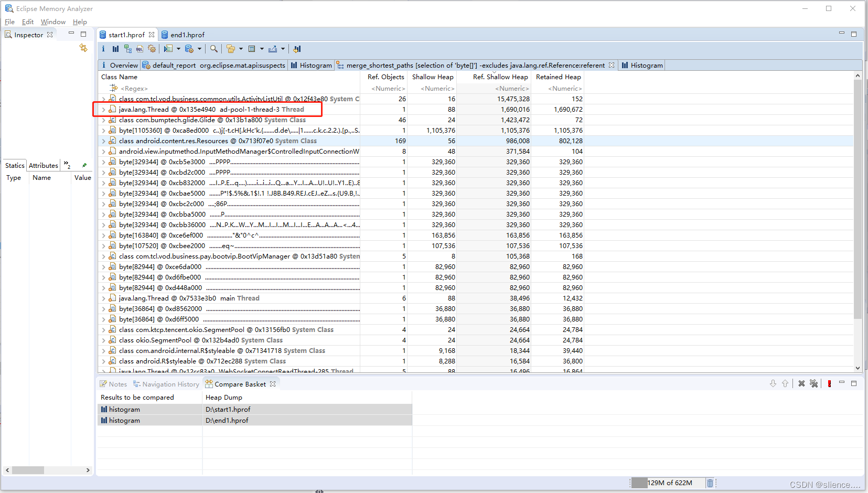Screen dimensions: 868x493
Task: Open query browser dropdown arrow
Action: pyautogui.click(x=199, y=49)
